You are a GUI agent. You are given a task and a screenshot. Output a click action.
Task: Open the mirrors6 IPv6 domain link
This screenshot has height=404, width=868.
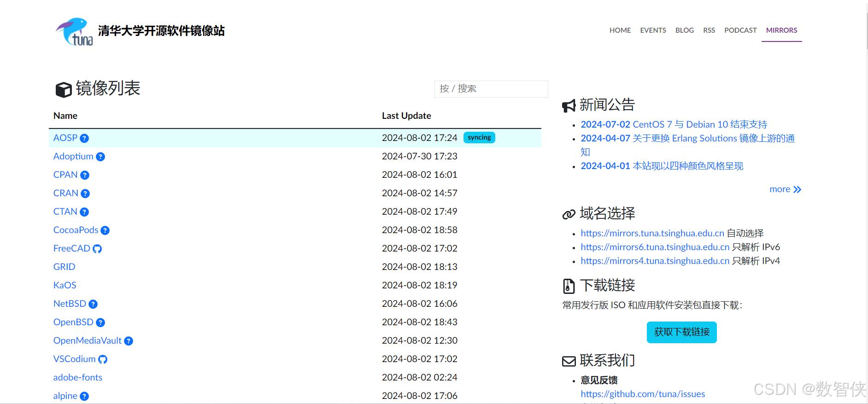(655, 247)
